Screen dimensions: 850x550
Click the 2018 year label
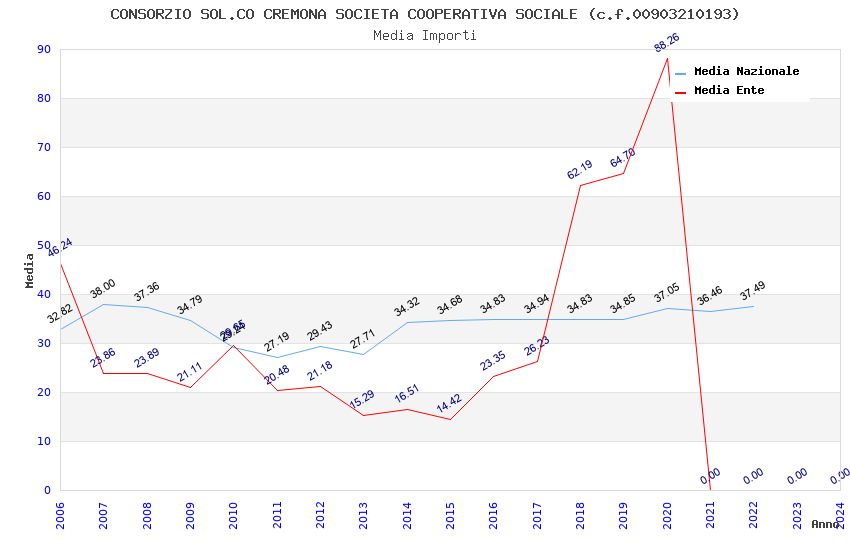point(581,515)
